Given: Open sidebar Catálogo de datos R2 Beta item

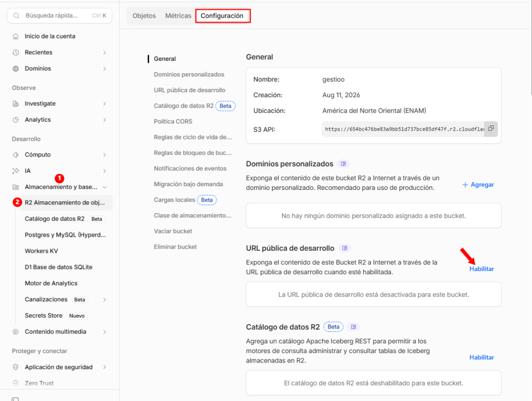Looking at the screenshot, I should tap(64, 219).
